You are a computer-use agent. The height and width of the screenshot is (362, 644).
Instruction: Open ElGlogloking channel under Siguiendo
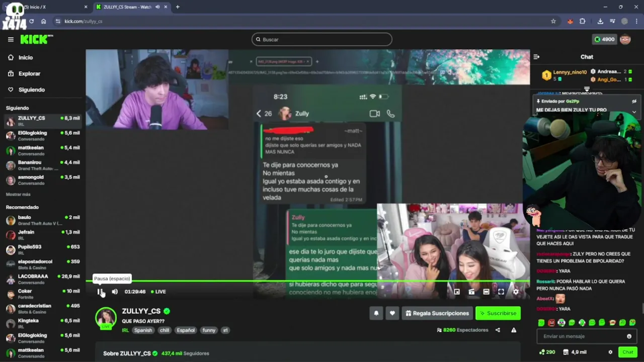(x=43, y=136)
